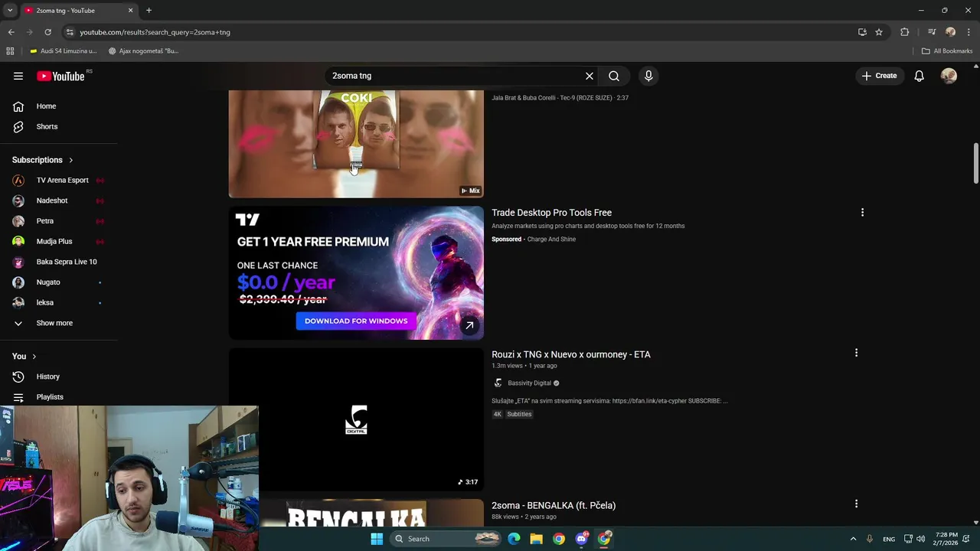Open the Bassivity Digital channel link

tap(529, 383)
